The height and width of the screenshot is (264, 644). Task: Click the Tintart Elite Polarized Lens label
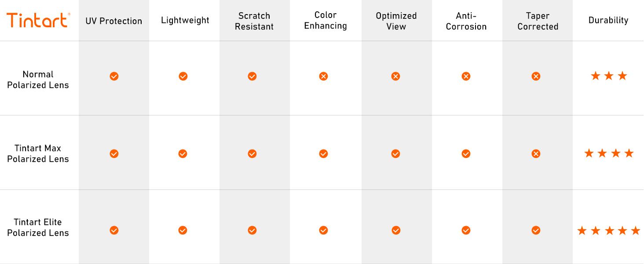coord(38,227)
